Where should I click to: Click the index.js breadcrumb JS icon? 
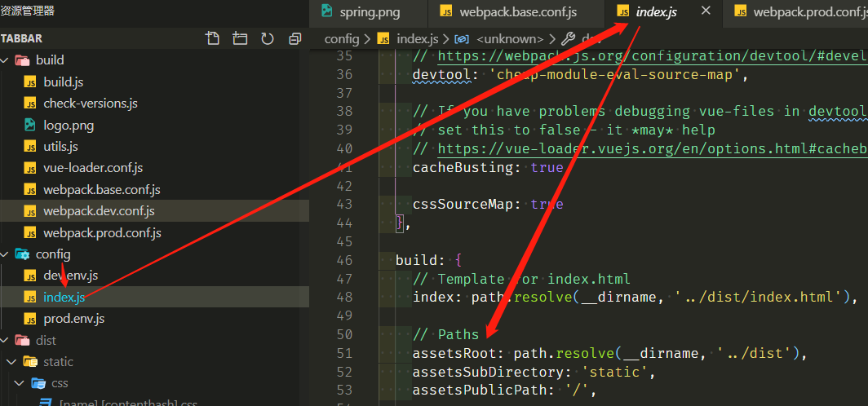(x=383, y=38)
